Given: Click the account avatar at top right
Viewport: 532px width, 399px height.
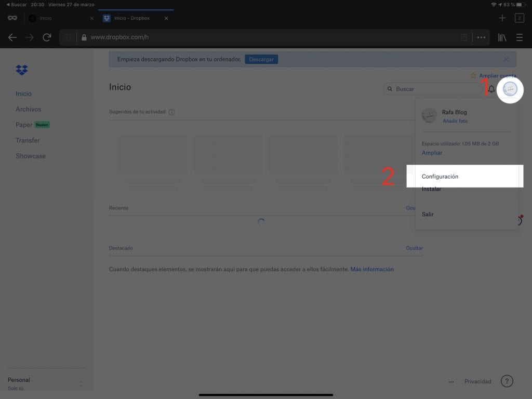Looking at the screenshot, I should [510, 89].
